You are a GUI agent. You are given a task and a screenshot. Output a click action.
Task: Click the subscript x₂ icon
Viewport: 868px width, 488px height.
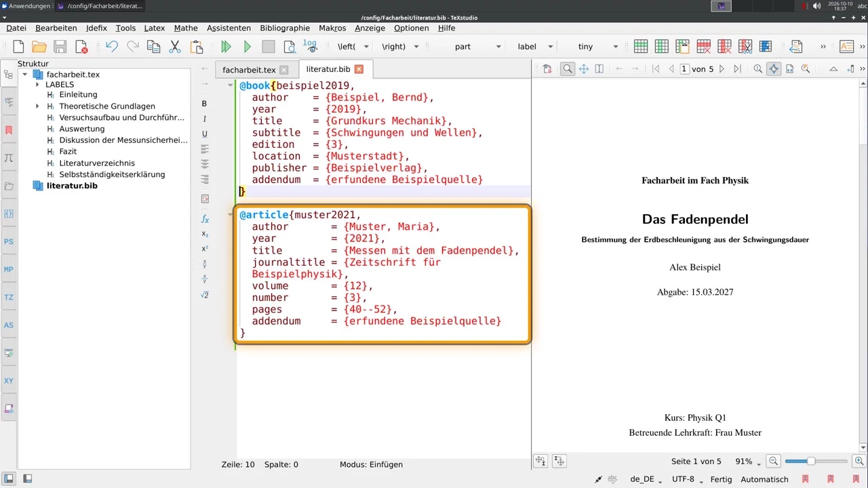click(x=205, y=234)
